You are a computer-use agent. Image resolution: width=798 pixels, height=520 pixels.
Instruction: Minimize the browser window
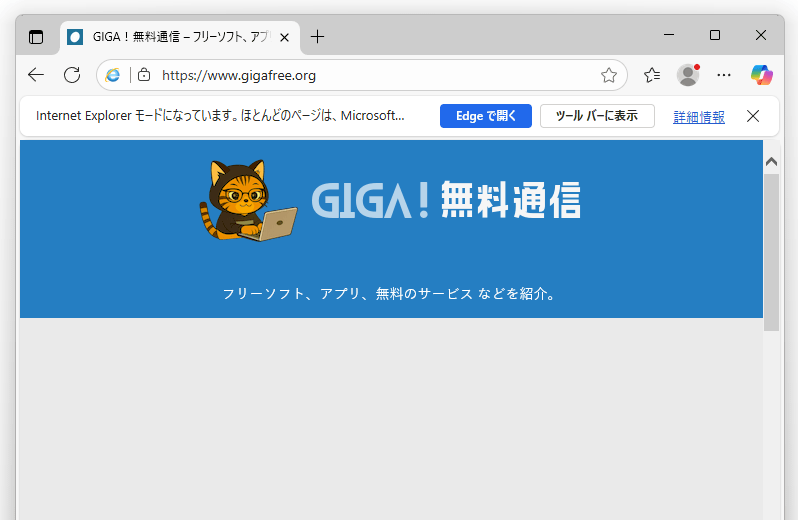coord(669,35)
